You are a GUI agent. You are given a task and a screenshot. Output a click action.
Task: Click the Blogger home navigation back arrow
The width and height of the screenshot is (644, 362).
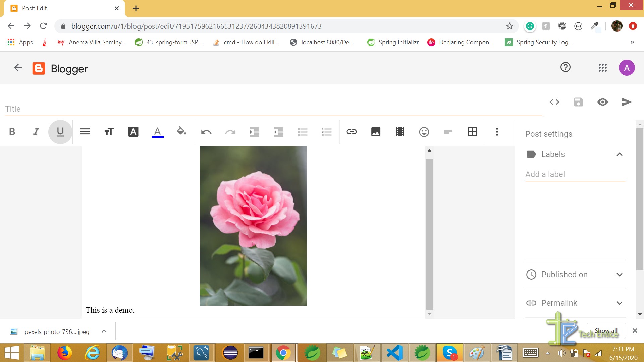[17, 68]
